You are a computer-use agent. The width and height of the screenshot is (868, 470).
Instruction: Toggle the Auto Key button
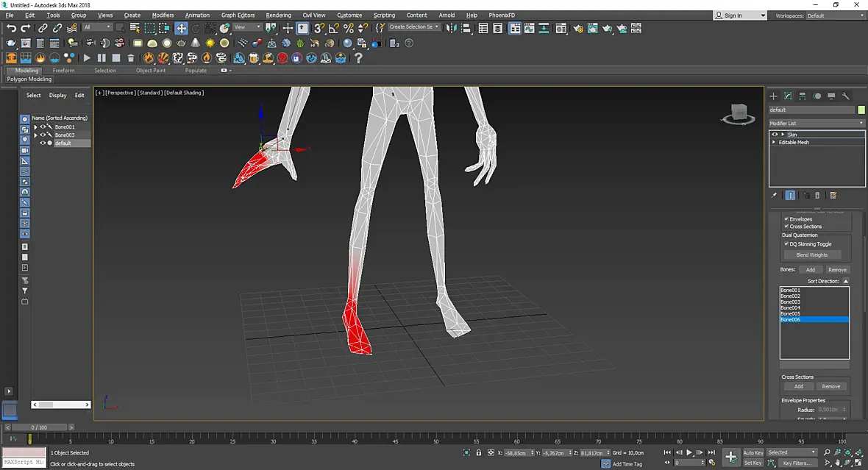[753, 453]
